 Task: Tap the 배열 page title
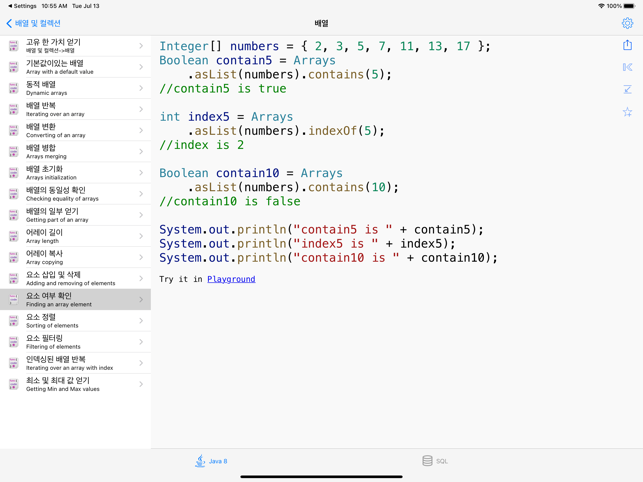click(321, 23)
